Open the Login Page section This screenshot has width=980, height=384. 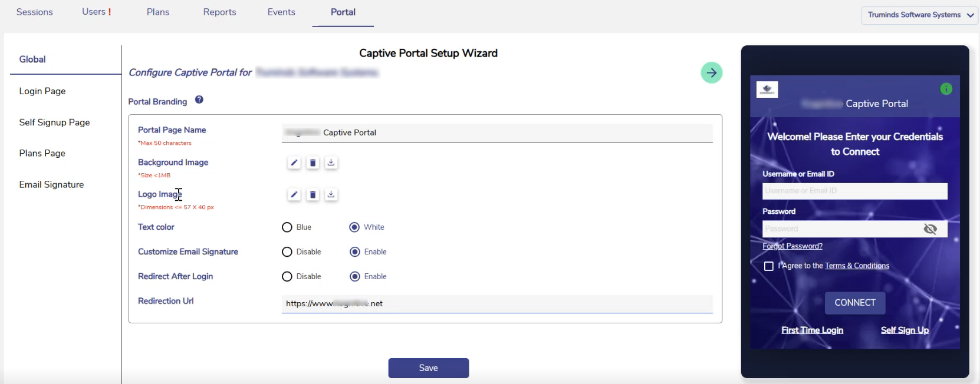(x=42, y=91)
